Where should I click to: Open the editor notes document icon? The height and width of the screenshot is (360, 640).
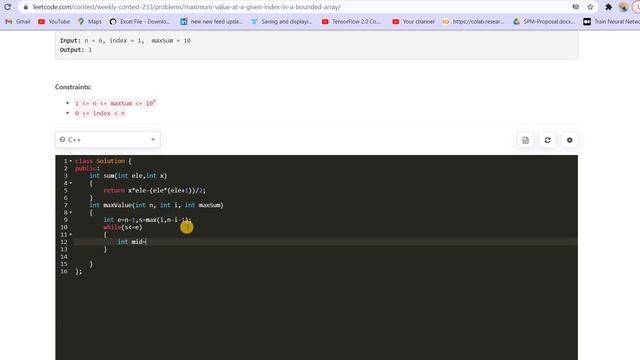[x=525, y=140]
